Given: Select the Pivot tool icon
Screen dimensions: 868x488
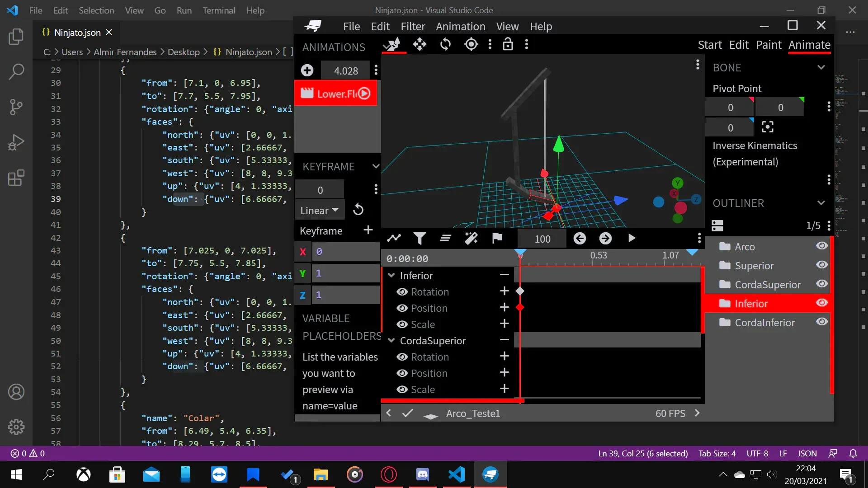Looking at the screenshot, I should pyautogui.click(x=471, y=44).
